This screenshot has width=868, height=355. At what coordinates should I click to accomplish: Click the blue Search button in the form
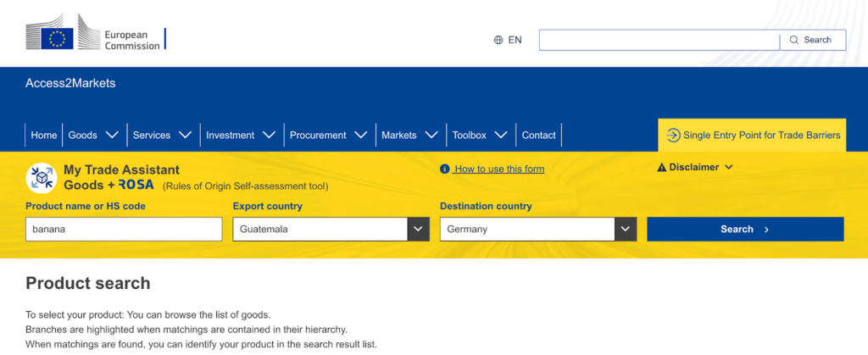pos(745,229)
